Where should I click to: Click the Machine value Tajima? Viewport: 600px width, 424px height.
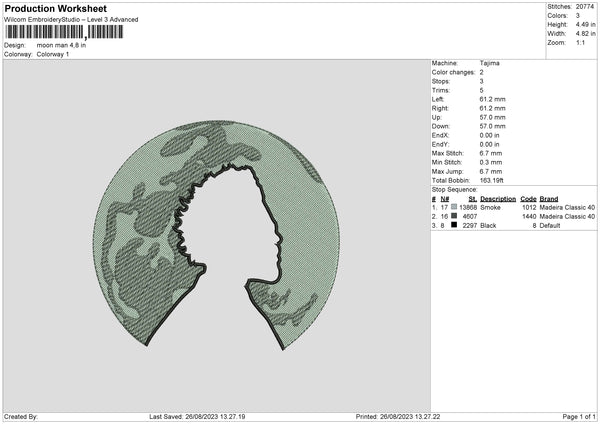point(490,63)
